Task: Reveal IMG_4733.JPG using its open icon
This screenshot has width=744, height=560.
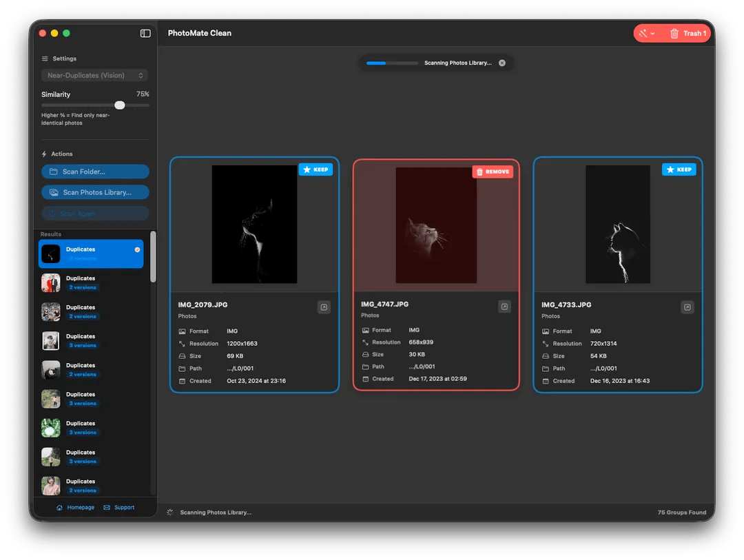Action: click(x=687, y=307)
